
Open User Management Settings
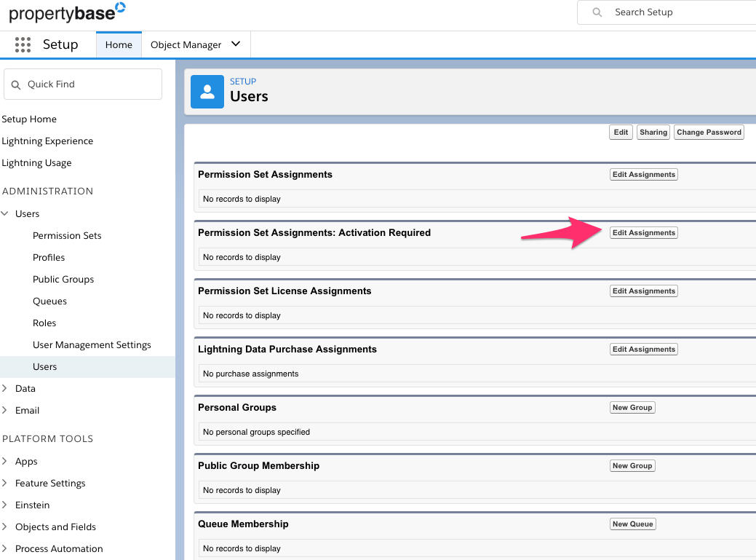coord(92,344)
